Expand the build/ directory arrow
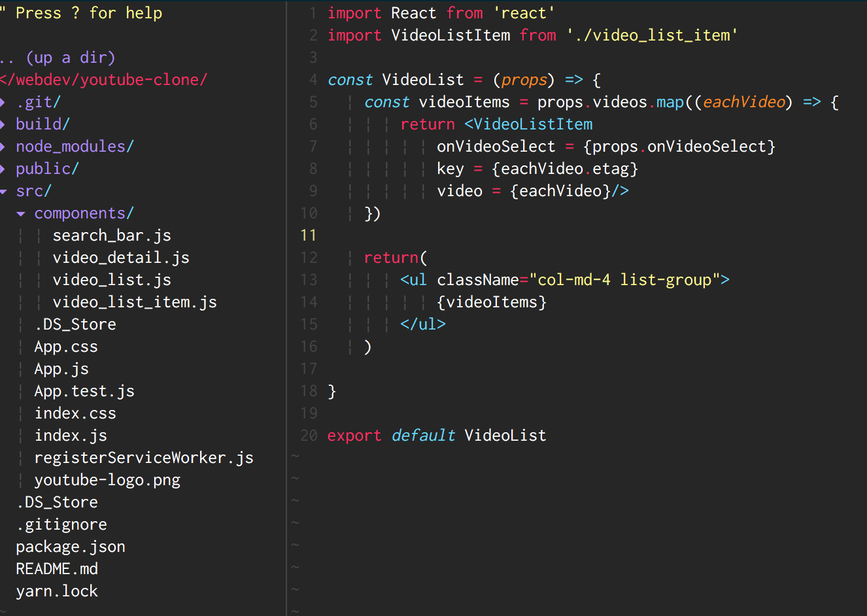Viewport: 867px width, 616px height. pos(3,124)
